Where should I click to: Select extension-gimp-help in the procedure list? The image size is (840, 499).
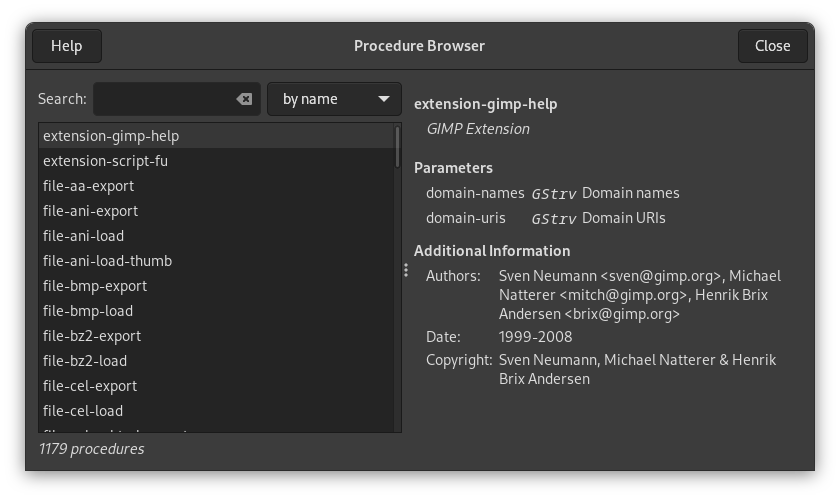tap(111, 136)
